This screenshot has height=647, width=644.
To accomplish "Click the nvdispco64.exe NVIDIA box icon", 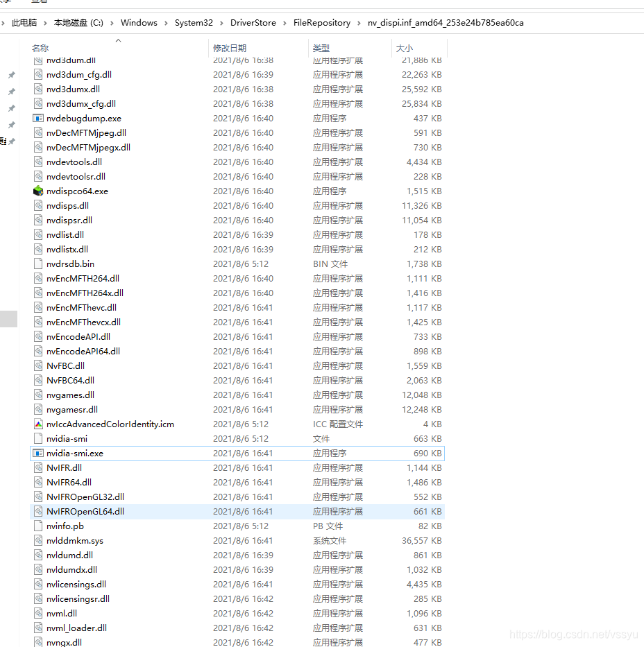I will click(38, 191).
